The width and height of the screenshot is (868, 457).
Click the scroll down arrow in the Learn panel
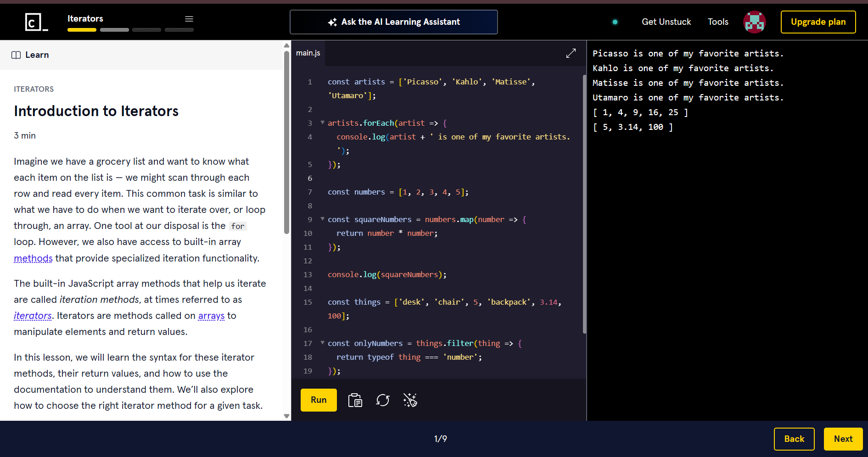[286, 416]
